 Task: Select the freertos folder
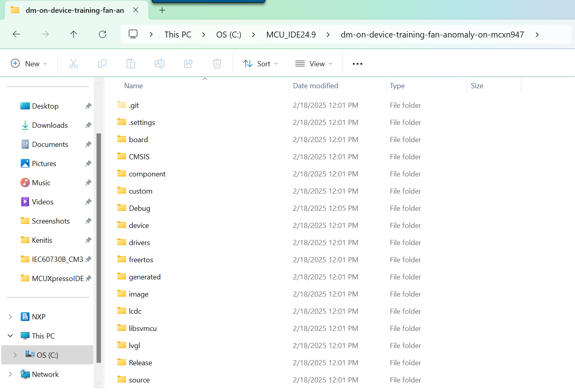(x=141, y=260)
